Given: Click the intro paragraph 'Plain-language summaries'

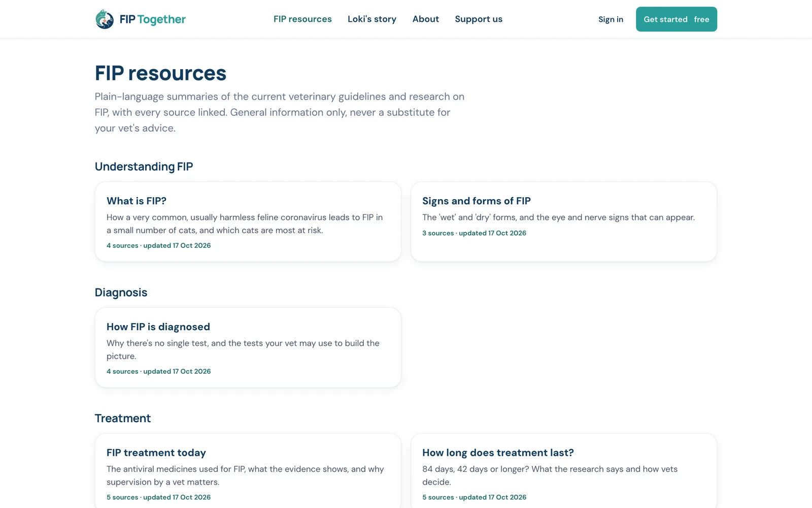Looking at the screenshot, I should coord(280,112).
